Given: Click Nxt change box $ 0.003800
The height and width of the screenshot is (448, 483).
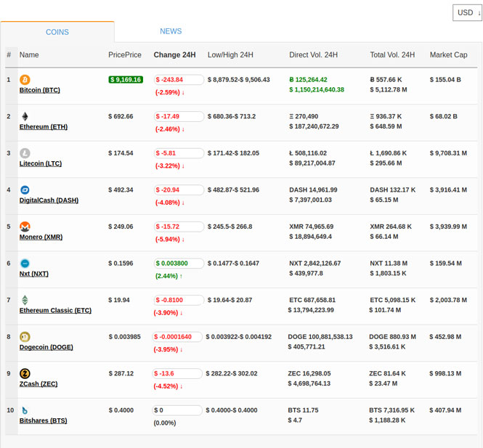Looking at the screenshot, I should click(179, 264).
